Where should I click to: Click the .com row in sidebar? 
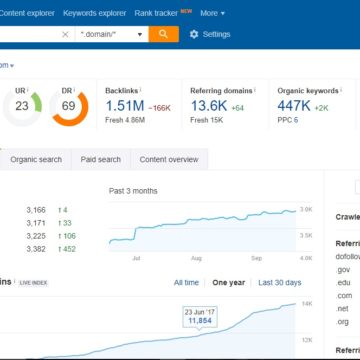coord(344,296)
